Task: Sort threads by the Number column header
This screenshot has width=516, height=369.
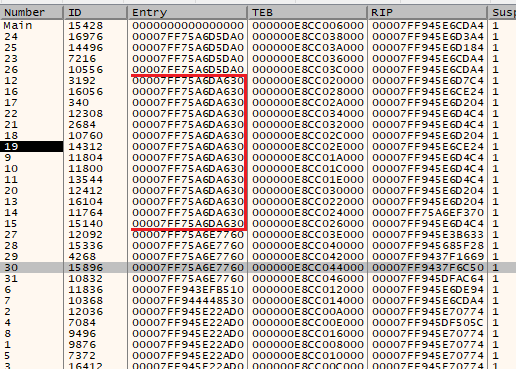Action: (32, 13)
